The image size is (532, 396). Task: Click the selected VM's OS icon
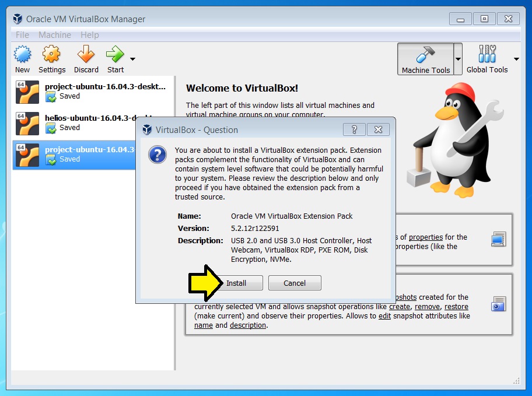[x=27, y=155]
